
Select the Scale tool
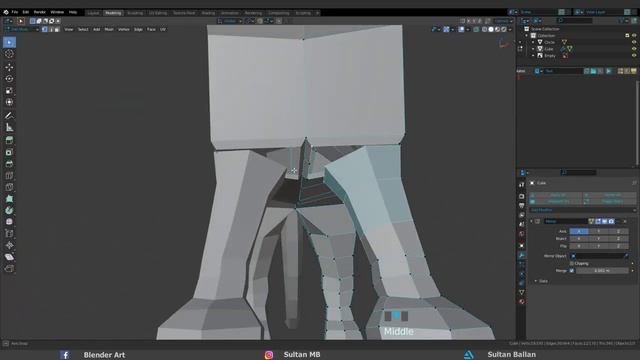click(x=9, y=91)
